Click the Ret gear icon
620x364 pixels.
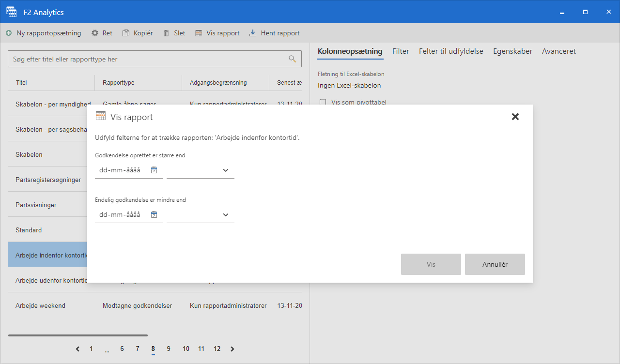[95, 33]
